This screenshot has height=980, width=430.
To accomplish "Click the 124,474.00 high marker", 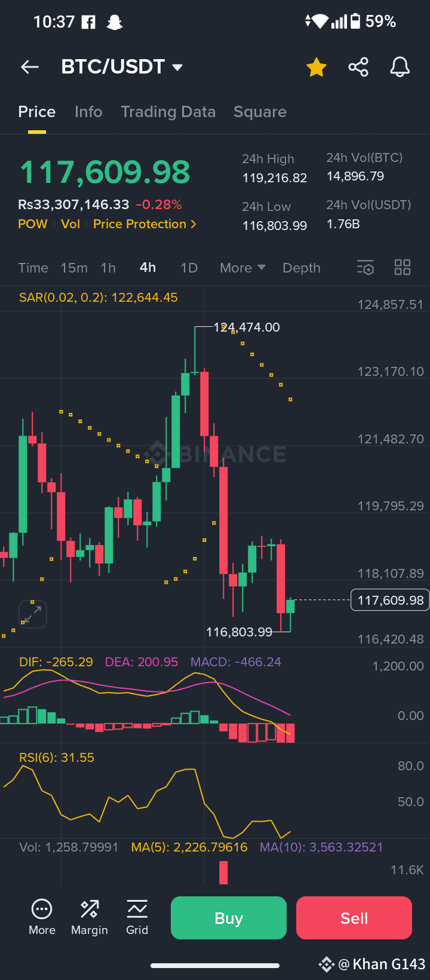I will (x=247, y=327).
